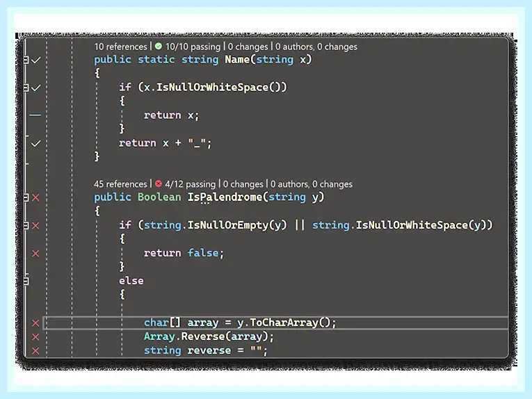532x399 pixels.
Task: Click blue dash marker beside 'return x;'
Action: pos(35,115)
